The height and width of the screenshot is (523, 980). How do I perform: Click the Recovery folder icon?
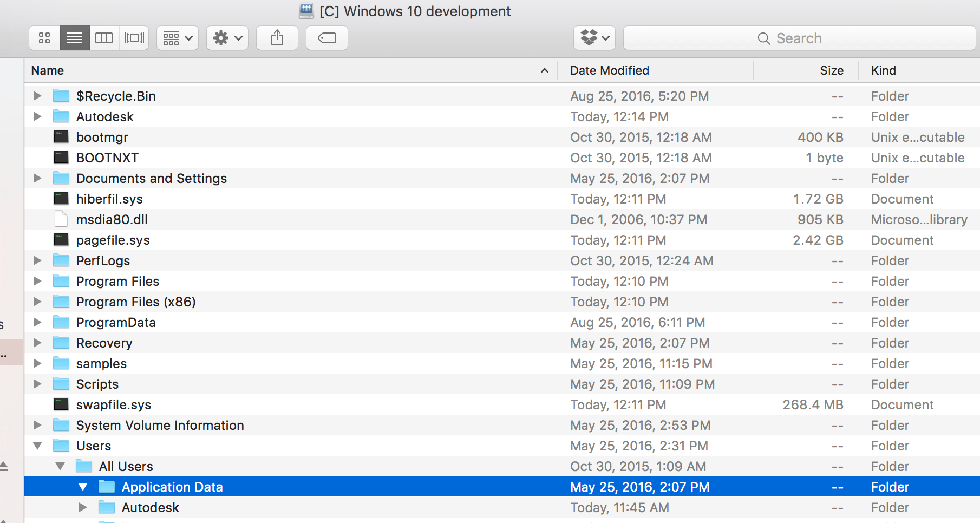click(x=61, y=343)
